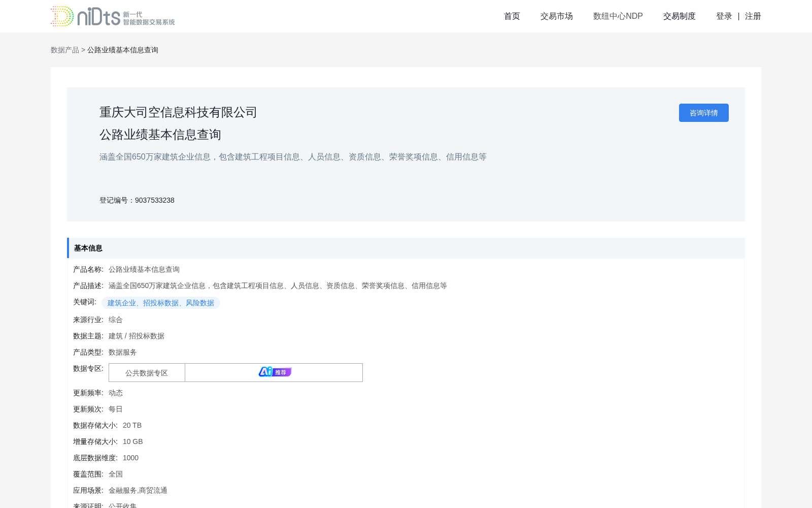Click the 涵盖全国650万家 description in header card
The height and width of the screenshot is (508, 812).
tap(293, 157)
